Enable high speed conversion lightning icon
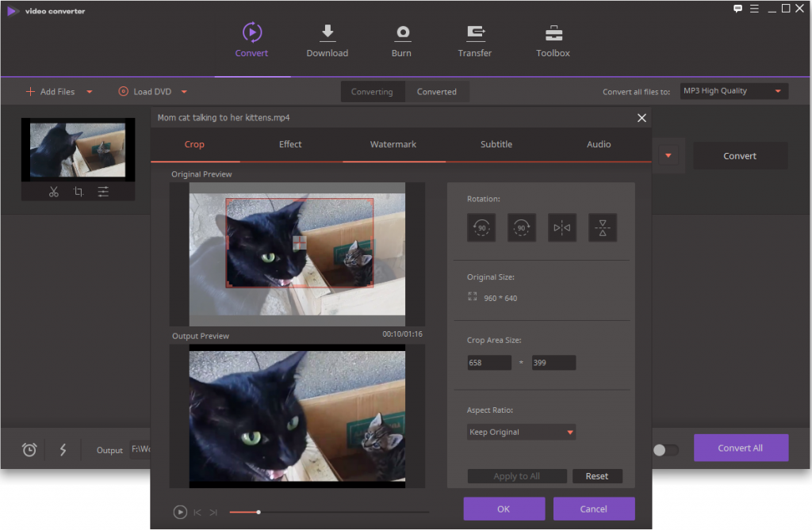 63,450
